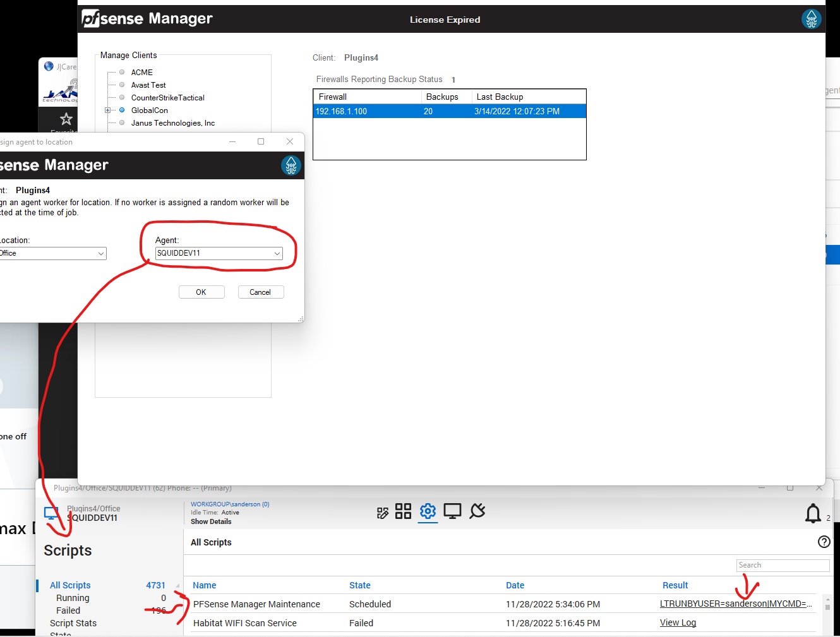Click the help question mark icon
The width and height of the screenshot is (840, 637).
[x=824, y=542]
